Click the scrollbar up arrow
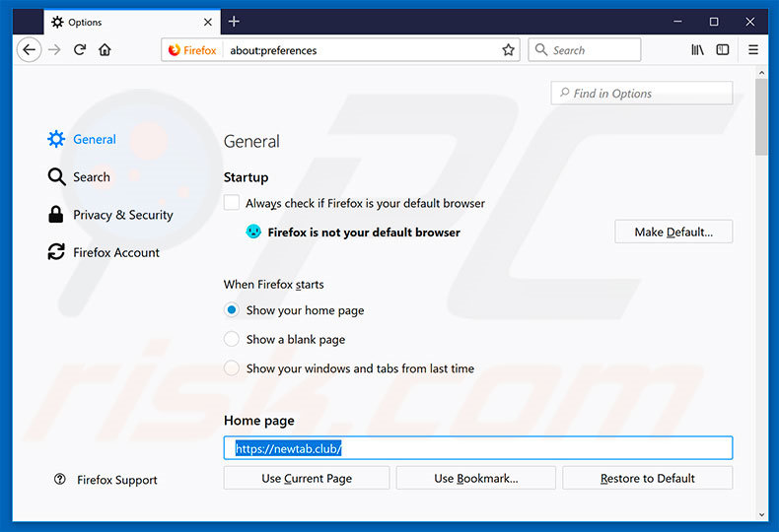This screenshot has width=779, height=532. pyautogui.click(x=761, y=73)
